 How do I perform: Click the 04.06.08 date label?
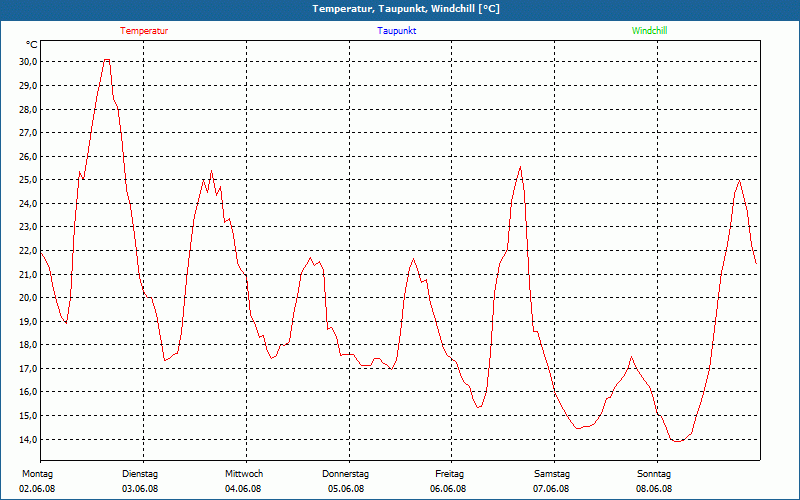click(243, 489)
